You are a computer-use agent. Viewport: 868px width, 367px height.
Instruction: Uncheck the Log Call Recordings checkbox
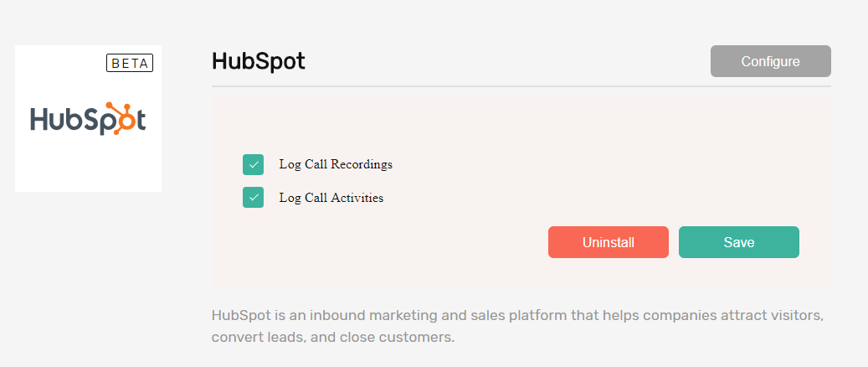(x=253, y=165)
